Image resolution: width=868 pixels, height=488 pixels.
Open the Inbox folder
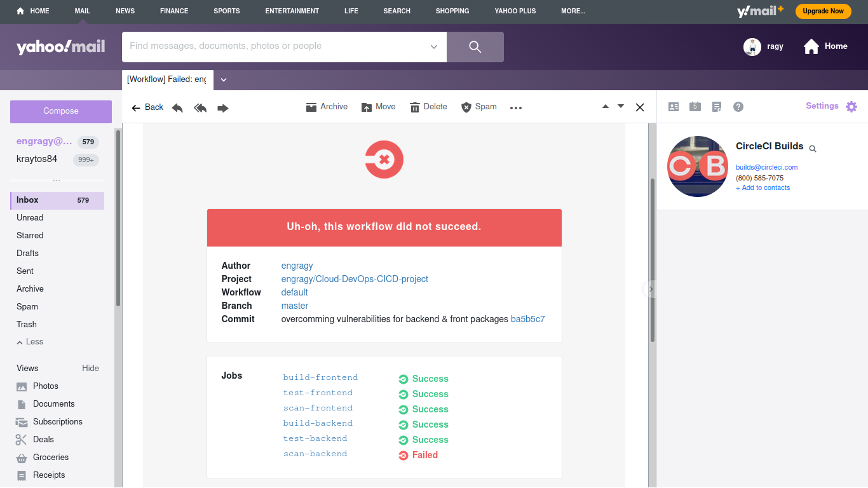pos(57,200)
